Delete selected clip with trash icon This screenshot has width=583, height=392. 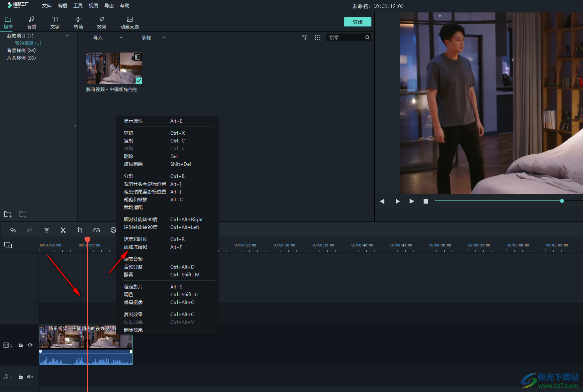(46, 230)
